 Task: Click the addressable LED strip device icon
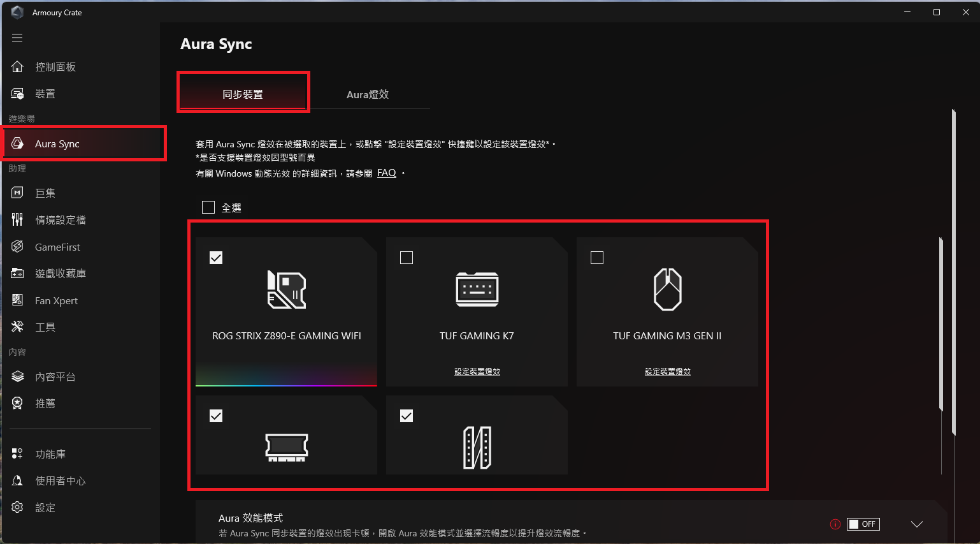pos(477,447)
